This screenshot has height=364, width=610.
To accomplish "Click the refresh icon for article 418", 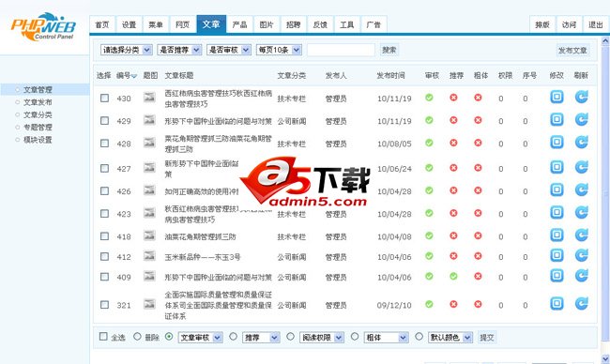I will click(x=582, y=235).
